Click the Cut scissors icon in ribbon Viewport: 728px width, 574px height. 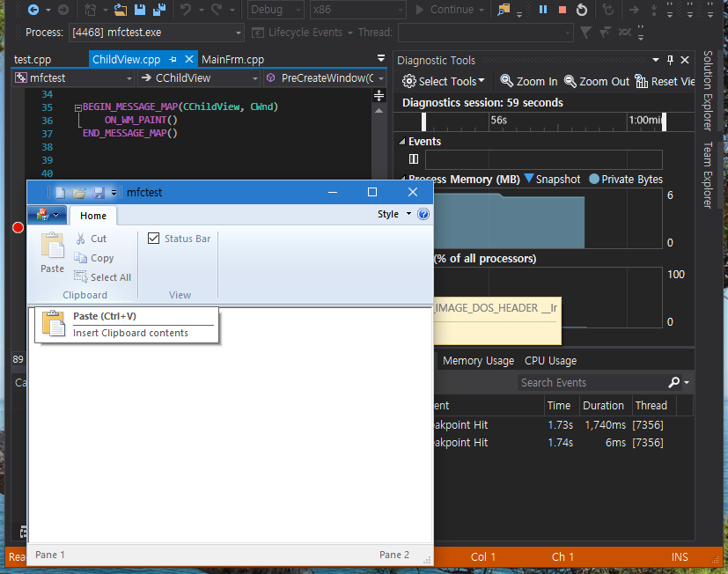[80, 239]
